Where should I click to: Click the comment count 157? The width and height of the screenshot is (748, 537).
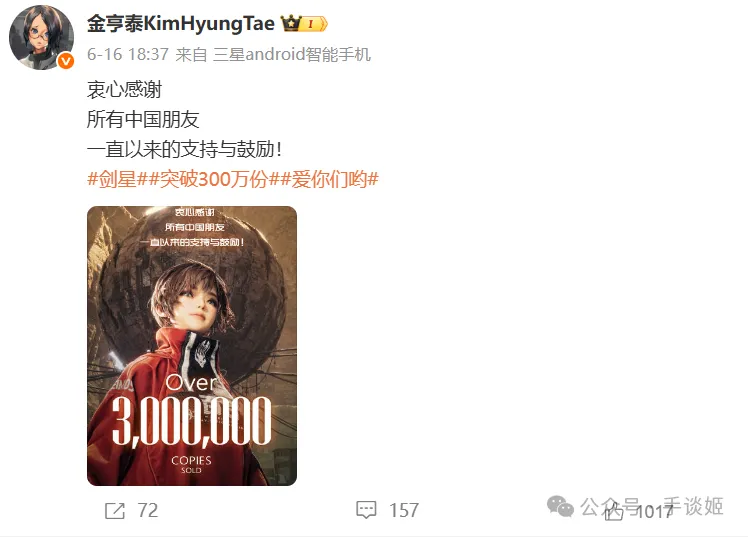coord(404,511)
